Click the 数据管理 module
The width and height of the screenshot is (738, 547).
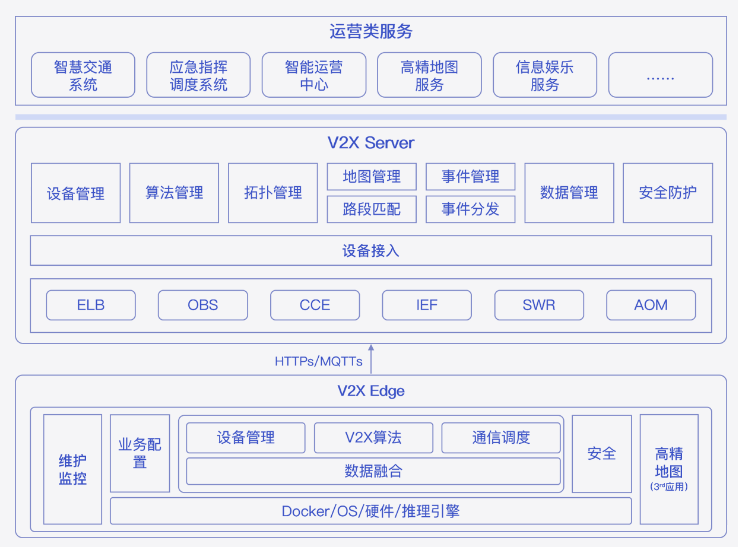click(569, 193)
